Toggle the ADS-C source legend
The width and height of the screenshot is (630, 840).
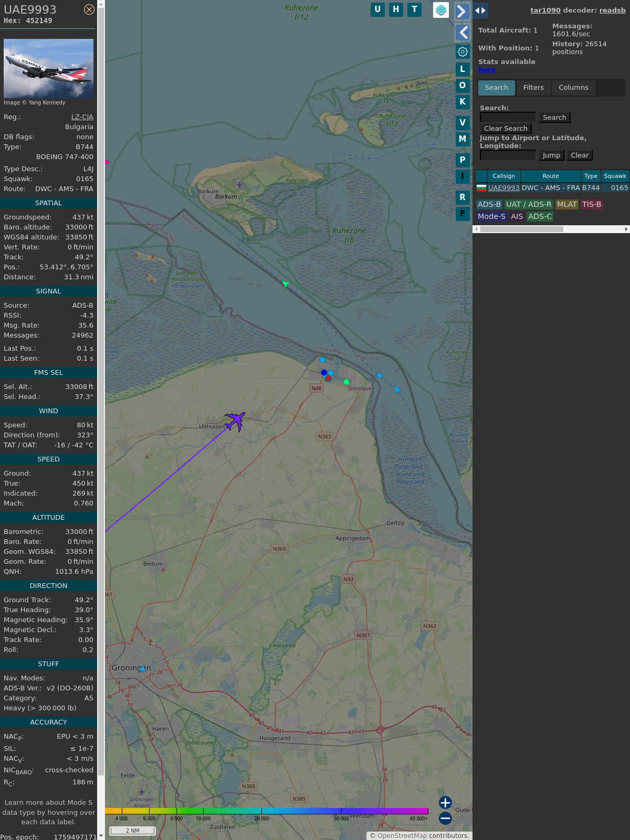point(540,217)
